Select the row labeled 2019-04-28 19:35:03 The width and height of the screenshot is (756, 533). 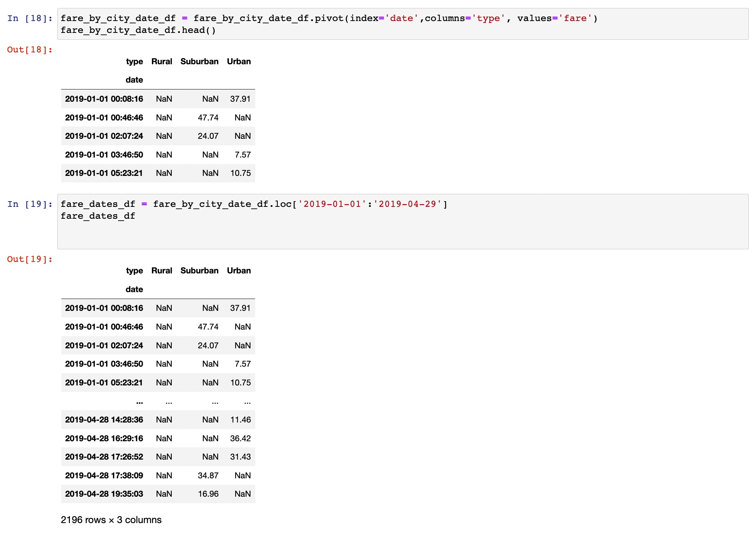tap(104, 494)
